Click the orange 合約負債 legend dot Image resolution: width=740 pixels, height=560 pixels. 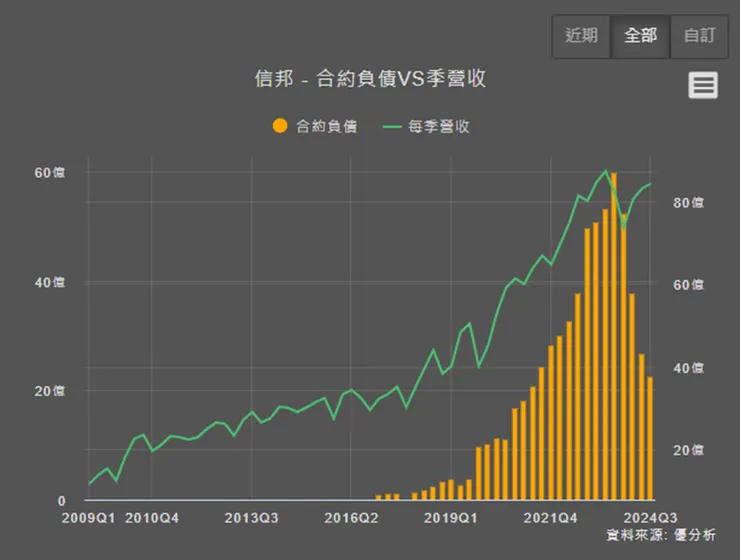280,126
